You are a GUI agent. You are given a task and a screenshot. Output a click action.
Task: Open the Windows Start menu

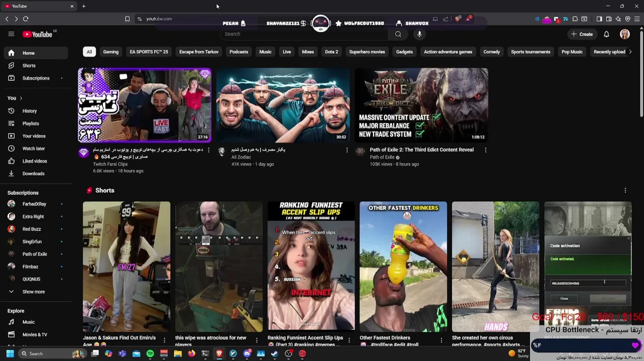coord(10,353)
